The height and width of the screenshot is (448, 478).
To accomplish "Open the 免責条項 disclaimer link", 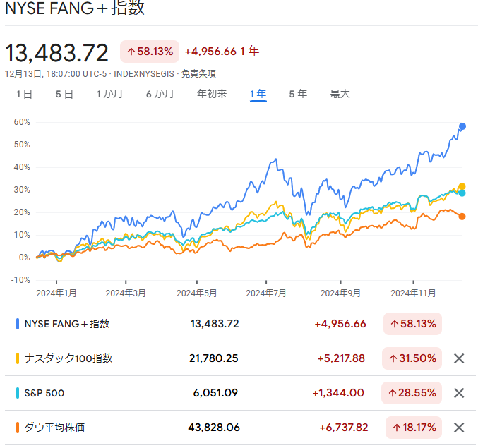I will point(198,73).
